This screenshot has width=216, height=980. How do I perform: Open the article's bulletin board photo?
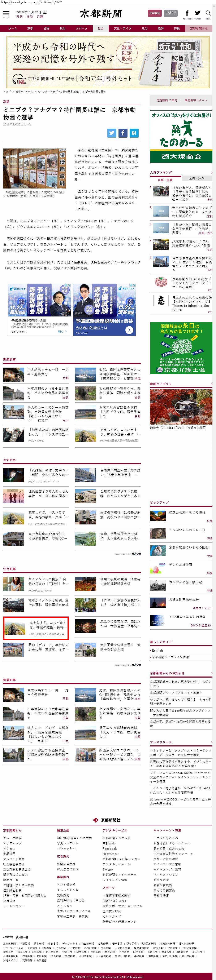35,169
